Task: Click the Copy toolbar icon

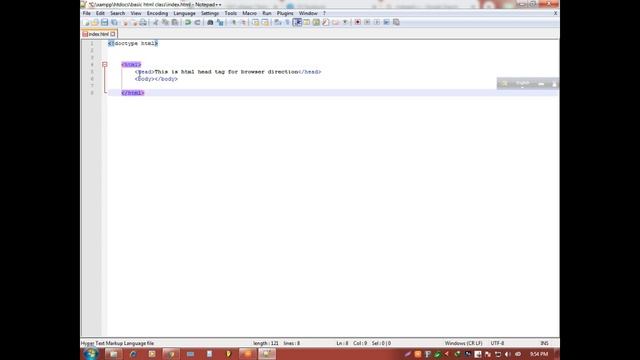Action: point(165,22)
